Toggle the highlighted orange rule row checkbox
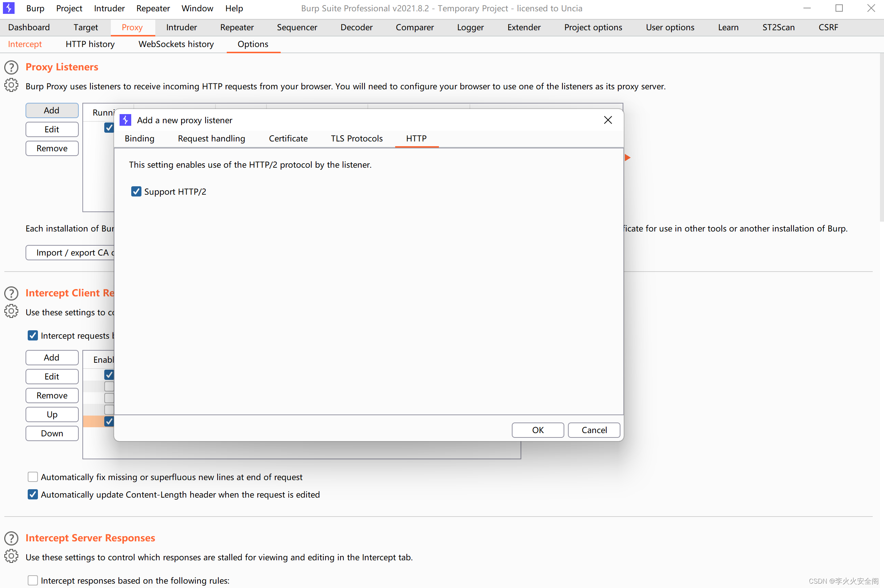Viewport: 884px width, 588px height. [x=109, y=421]
